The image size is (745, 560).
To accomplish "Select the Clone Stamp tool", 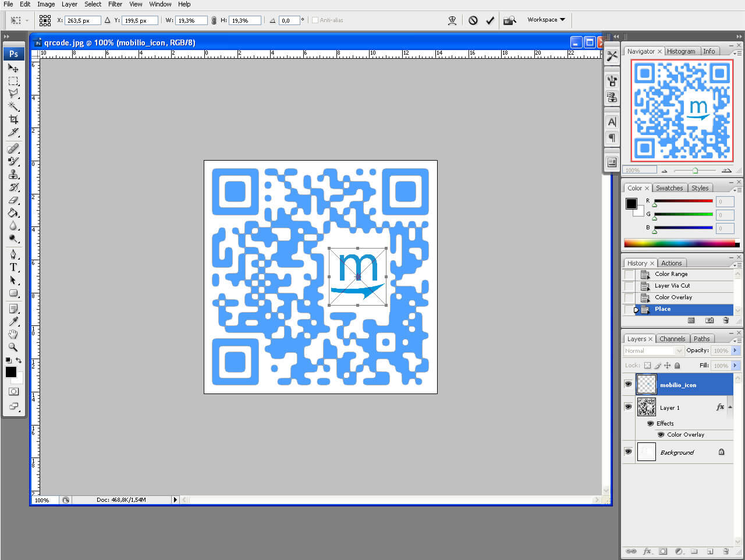I will click(13, 174).
